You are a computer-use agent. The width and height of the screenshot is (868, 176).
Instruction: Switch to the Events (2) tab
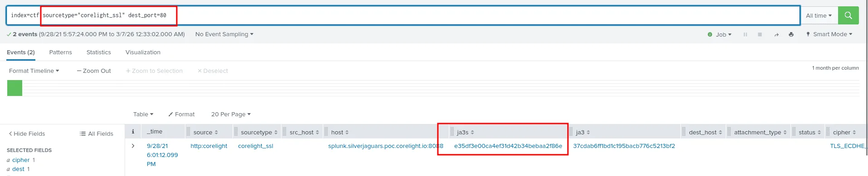click(x=21, y=52)
